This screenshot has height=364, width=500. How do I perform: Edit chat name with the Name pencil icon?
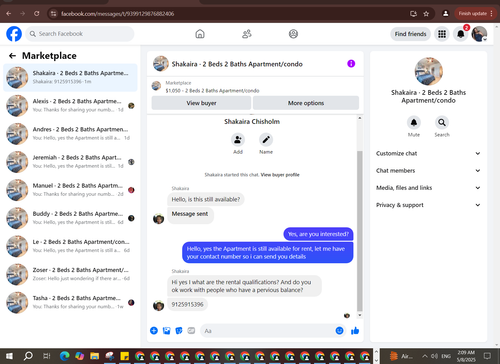click(x=266, y=139)
